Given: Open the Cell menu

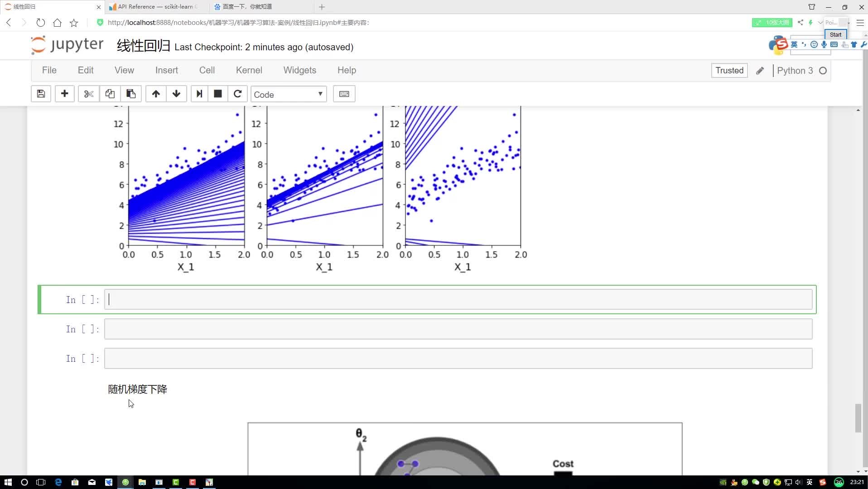Looking at the screenshot, I should [207, 70].
